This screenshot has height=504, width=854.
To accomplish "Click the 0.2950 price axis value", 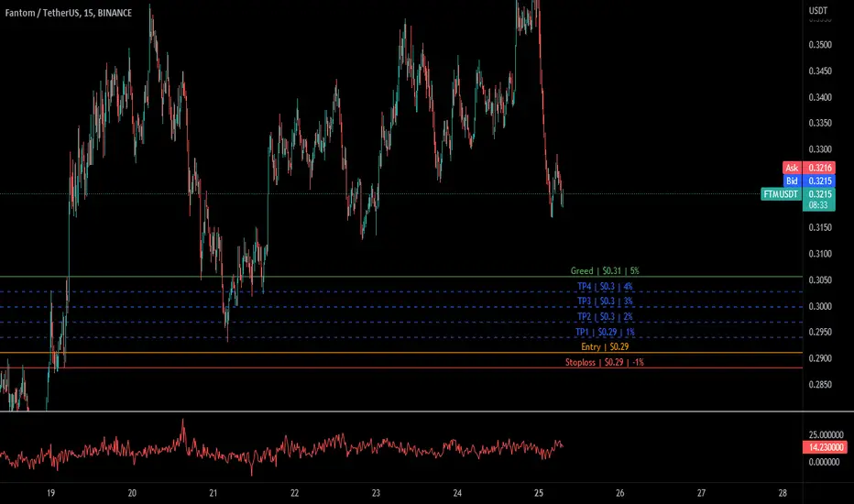I will coord(820,332).
